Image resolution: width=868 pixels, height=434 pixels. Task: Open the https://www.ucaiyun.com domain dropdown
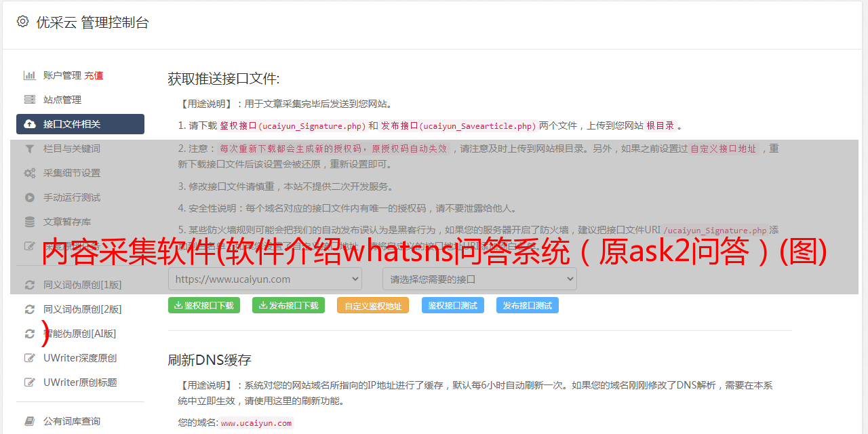tap(265, 279)
